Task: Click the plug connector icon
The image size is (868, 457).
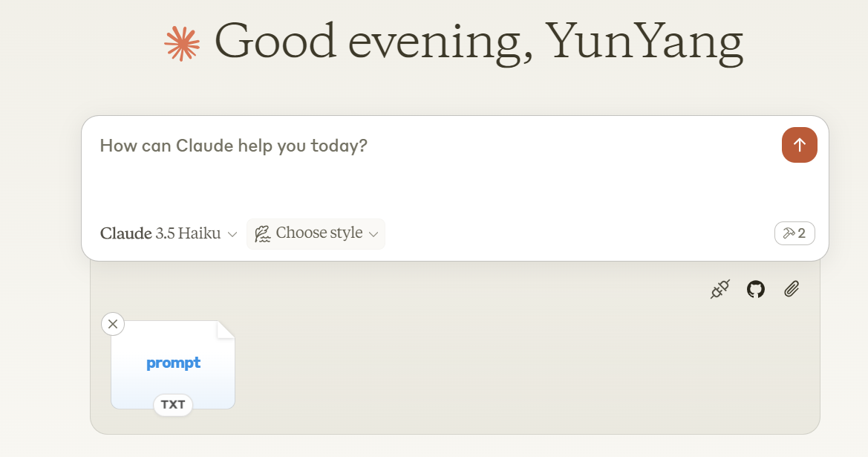Action: [x=719, y=289]
